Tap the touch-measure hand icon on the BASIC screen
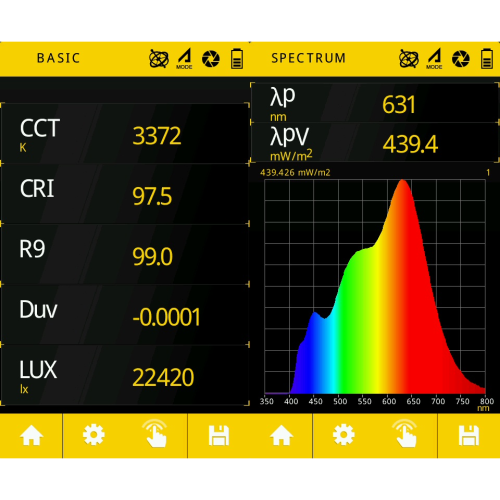The width and height of the screenshot is (500, 500). point(155,433)
